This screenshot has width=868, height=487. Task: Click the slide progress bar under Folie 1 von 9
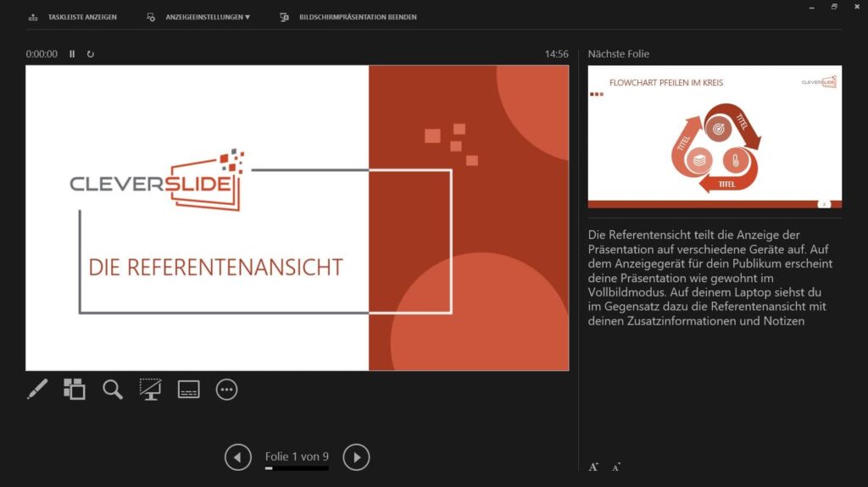[297, 468]
